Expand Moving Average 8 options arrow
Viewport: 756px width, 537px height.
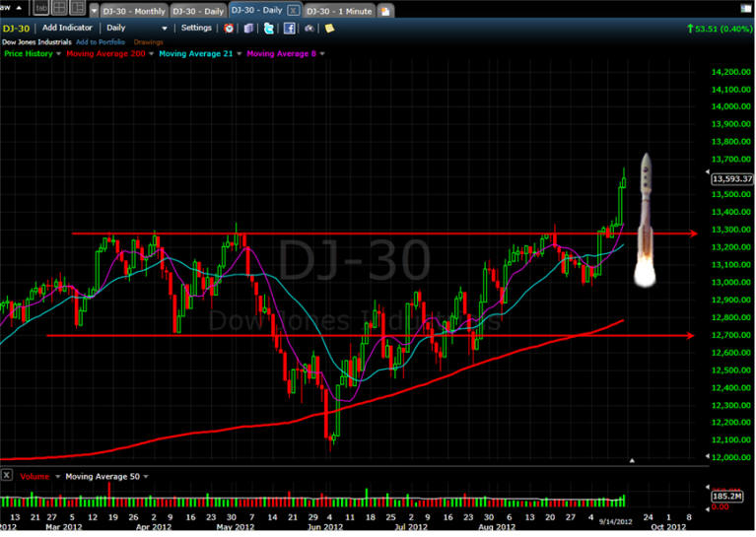coord(322,53)
